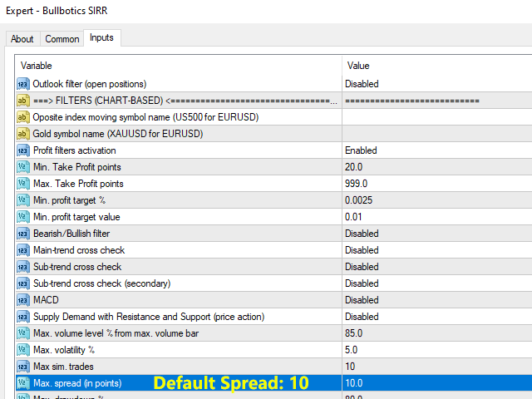
Task: Open the Bearish/Bullish filter value dropdown
Action: click(437, 234)
